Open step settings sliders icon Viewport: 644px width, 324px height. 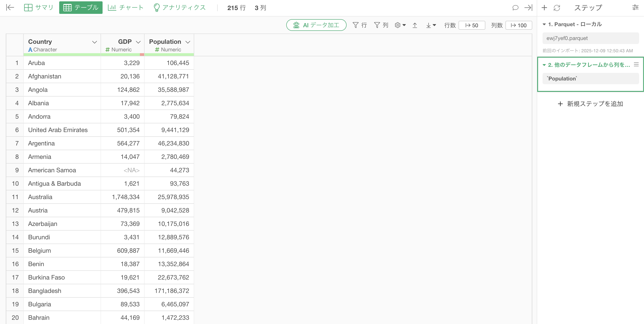tap(635, 8)
